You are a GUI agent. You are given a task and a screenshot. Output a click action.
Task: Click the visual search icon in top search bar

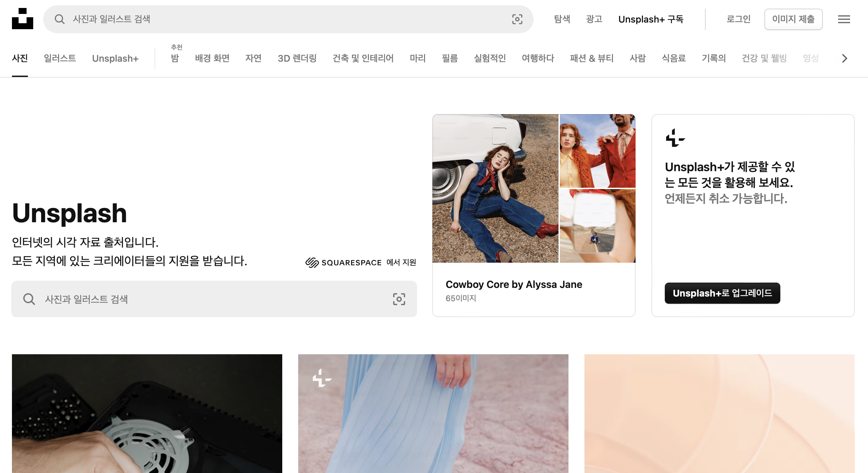[517, 19]
